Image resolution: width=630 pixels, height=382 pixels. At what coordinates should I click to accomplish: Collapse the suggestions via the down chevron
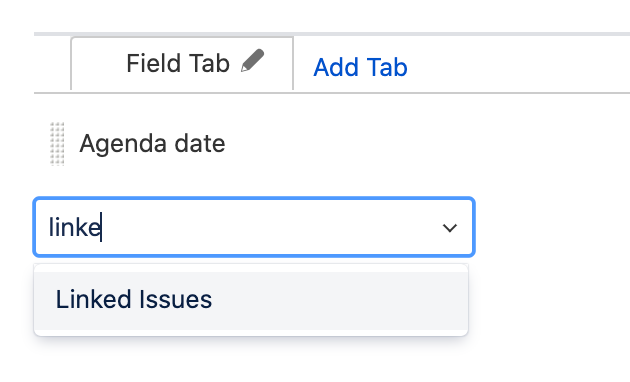(x=450, y=228)
